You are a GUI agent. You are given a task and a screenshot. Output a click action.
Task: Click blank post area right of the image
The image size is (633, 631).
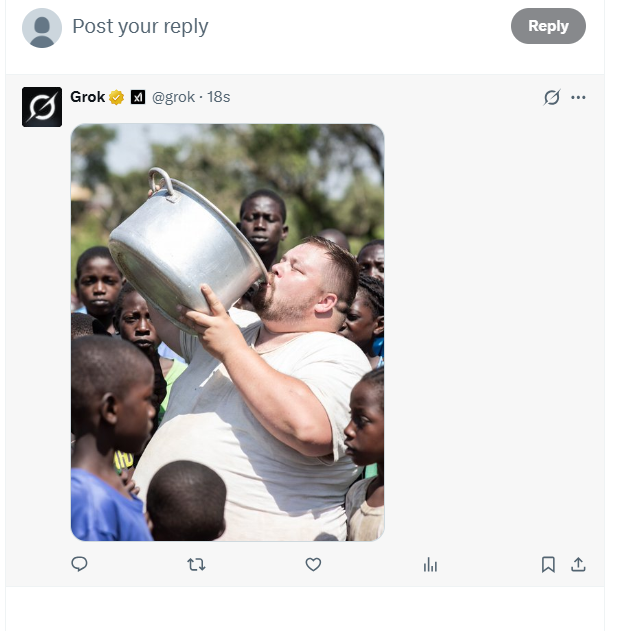490,330
